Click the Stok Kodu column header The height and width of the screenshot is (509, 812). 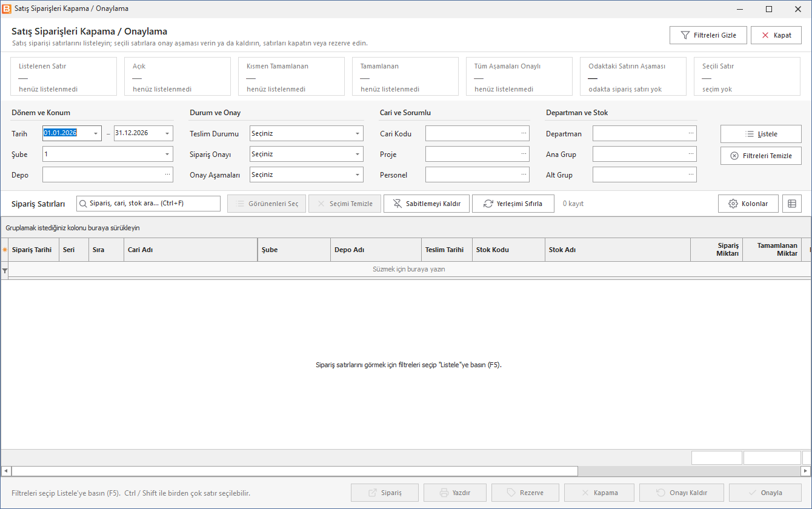coord(508,250)
